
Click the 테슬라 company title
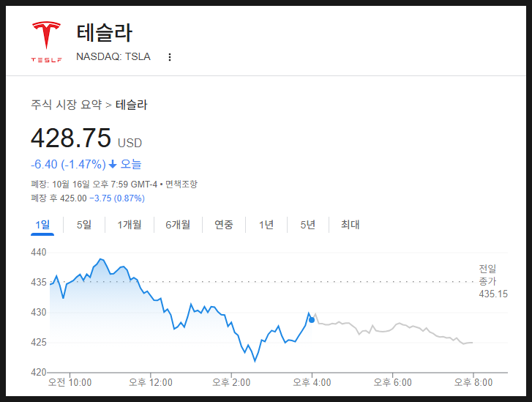[105, 33]
